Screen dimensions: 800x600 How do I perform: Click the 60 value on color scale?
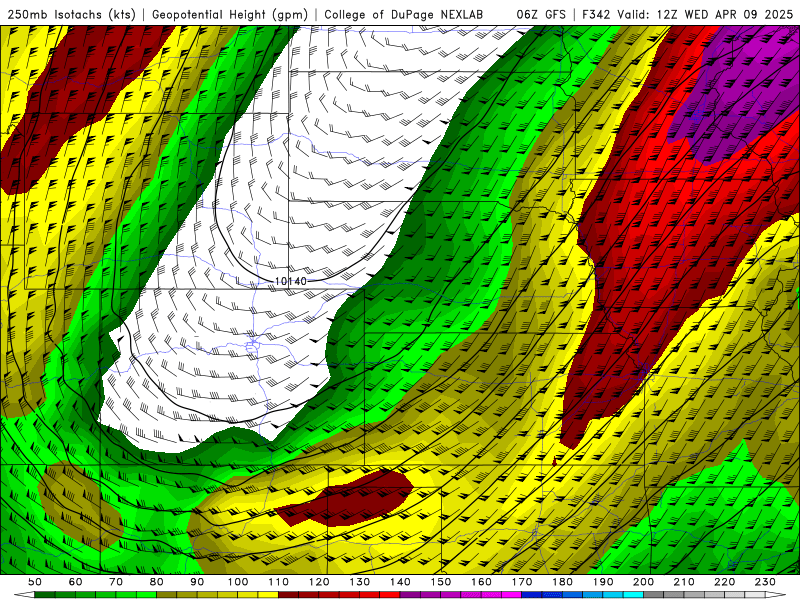coord(75,582)
